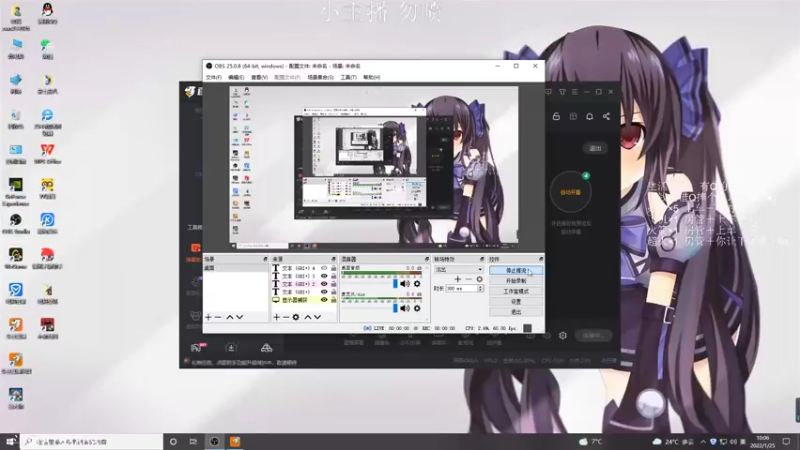Move scene down with Scenes panel down arrow
The image size is (800, 450).
pos(239,317)
